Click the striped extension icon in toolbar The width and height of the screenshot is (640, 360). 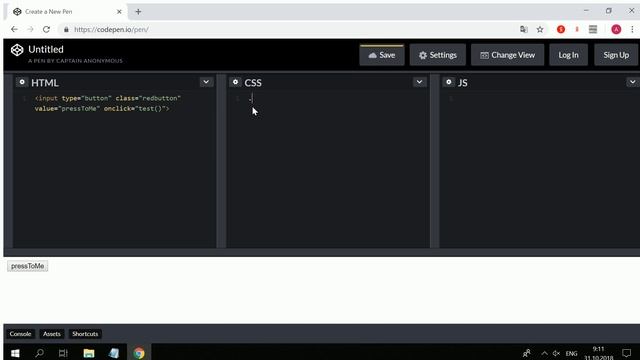[593, 29]
